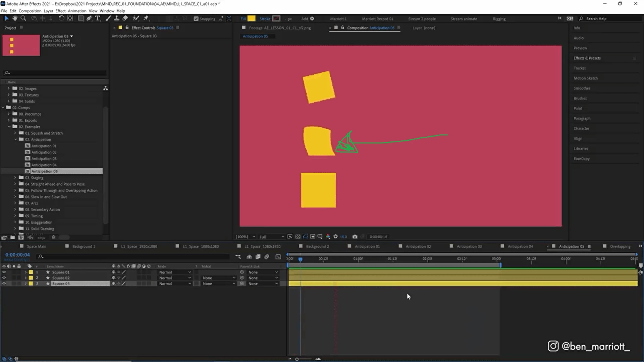Select the Type tool
Screen dimensions: 644x362
click(x=98, y=18)
